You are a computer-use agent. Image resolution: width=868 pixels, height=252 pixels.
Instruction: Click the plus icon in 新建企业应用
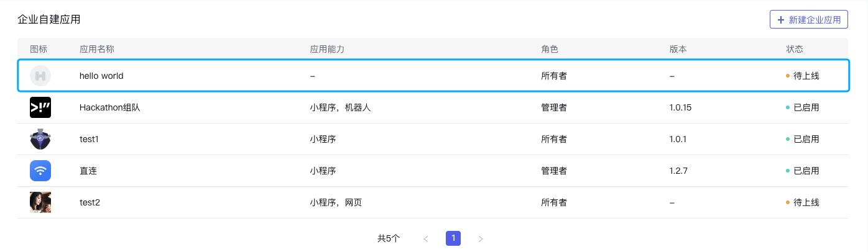(781, 20)
